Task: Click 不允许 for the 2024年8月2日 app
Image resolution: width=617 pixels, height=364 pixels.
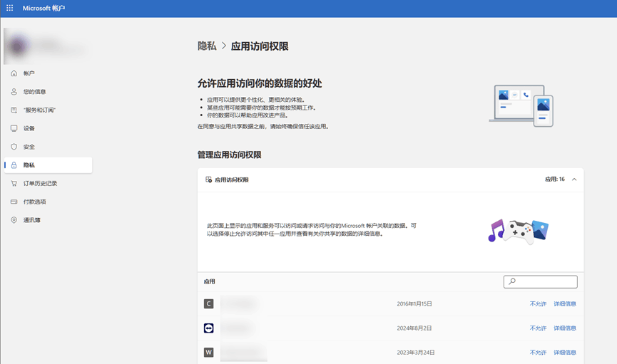Action: (538, 328)
